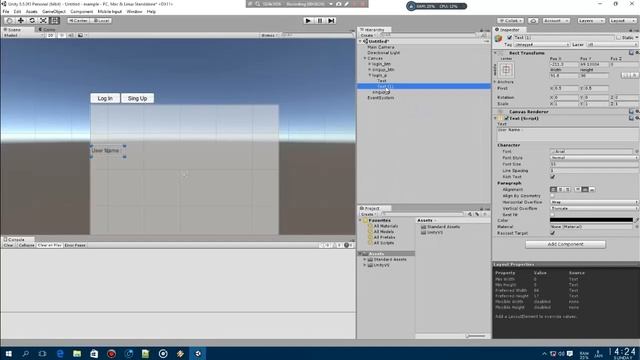Toggle pivot mode Center button

click(78, 20)
